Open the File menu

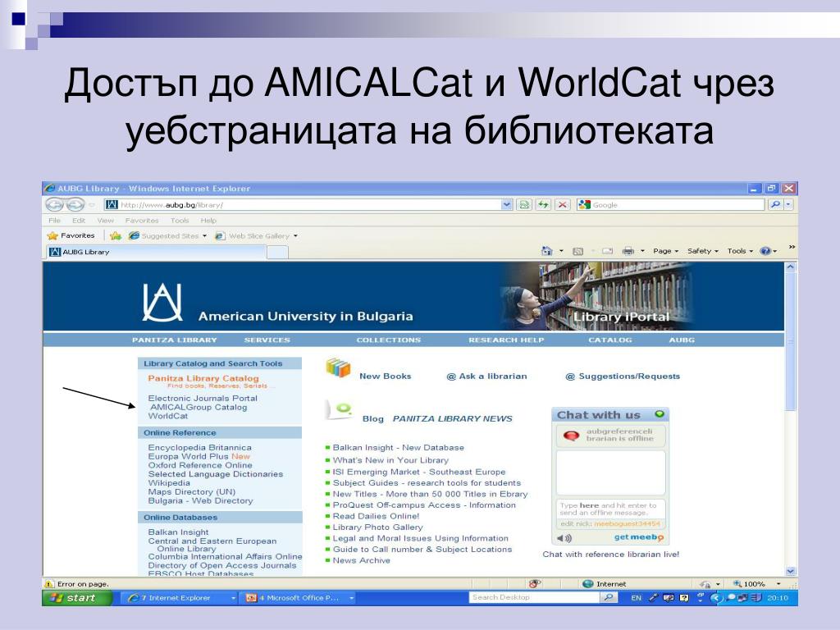(54, 220)
